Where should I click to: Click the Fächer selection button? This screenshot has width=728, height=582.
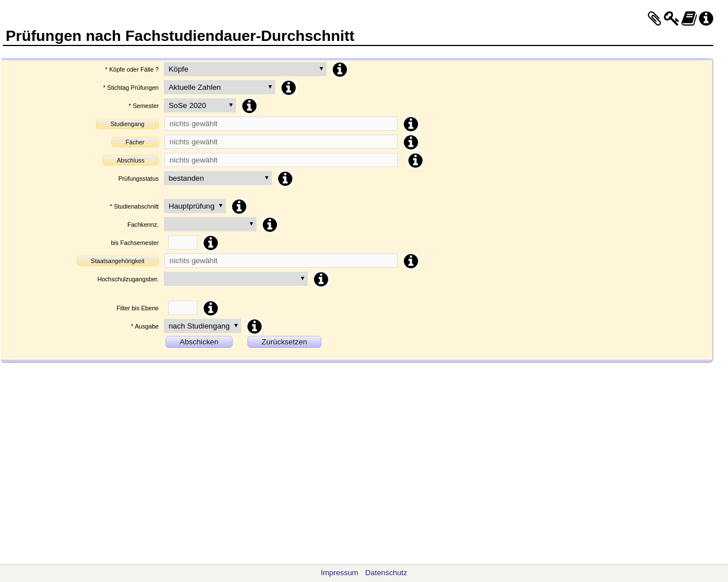click(135, 142)
